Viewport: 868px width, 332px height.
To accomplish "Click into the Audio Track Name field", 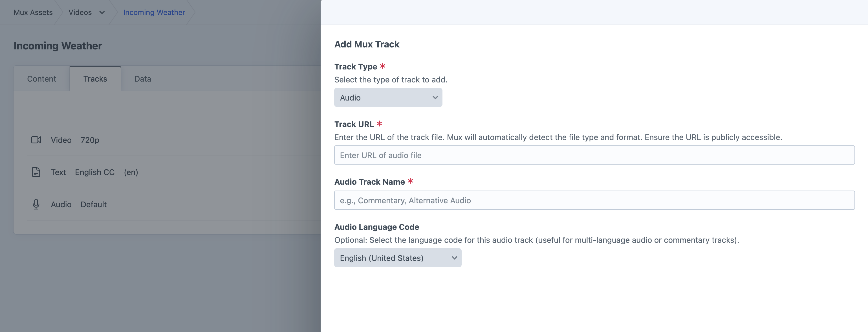I will pyautogui.click(x=594, y=200).
